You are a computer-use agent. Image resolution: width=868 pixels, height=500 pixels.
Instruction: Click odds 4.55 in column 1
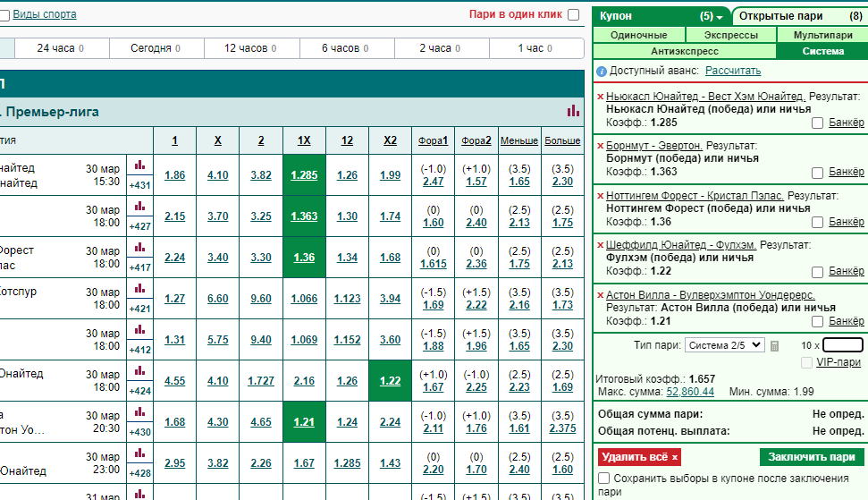click(175, 381)
